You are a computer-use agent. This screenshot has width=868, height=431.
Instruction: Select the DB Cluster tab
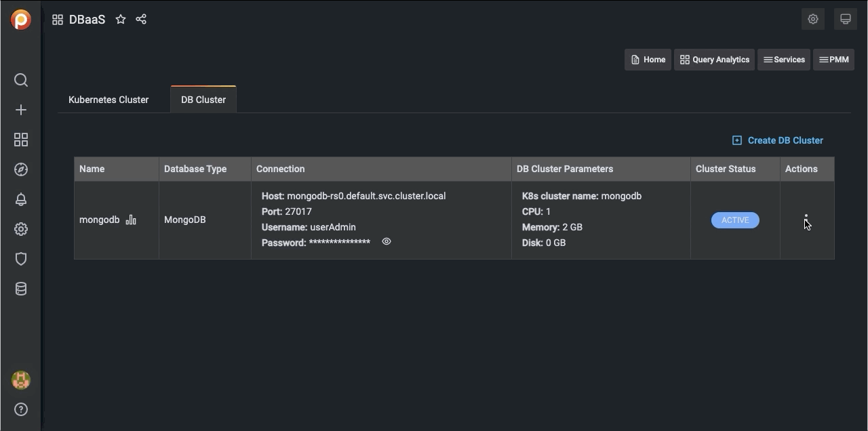(x=203, y=100)
